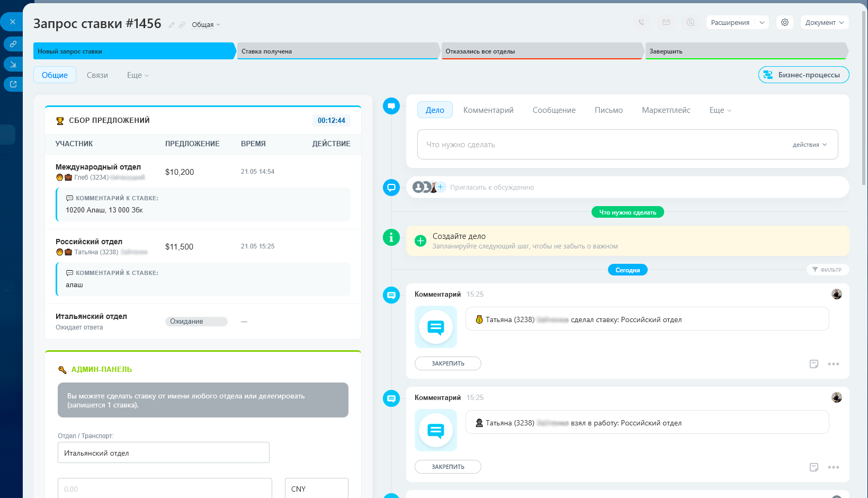Open in new window via sidebar icon
This screenshot has height=498, width=868.
13,84
